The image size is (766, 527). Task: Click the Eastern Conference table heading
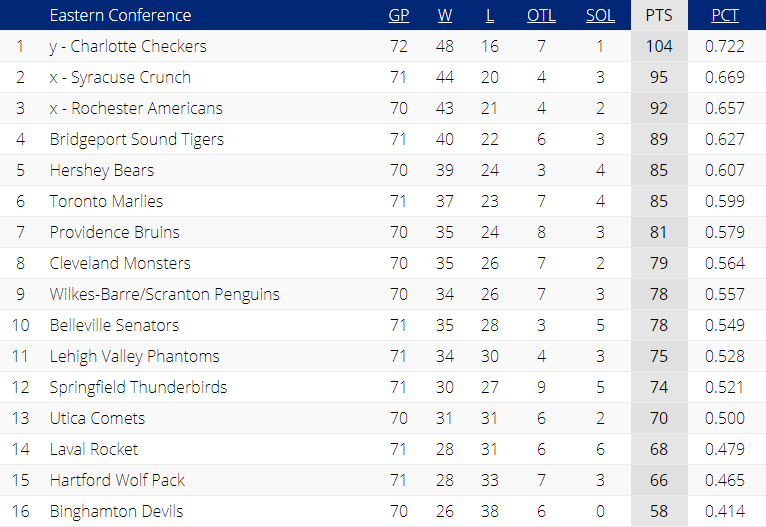coord(120,16)
